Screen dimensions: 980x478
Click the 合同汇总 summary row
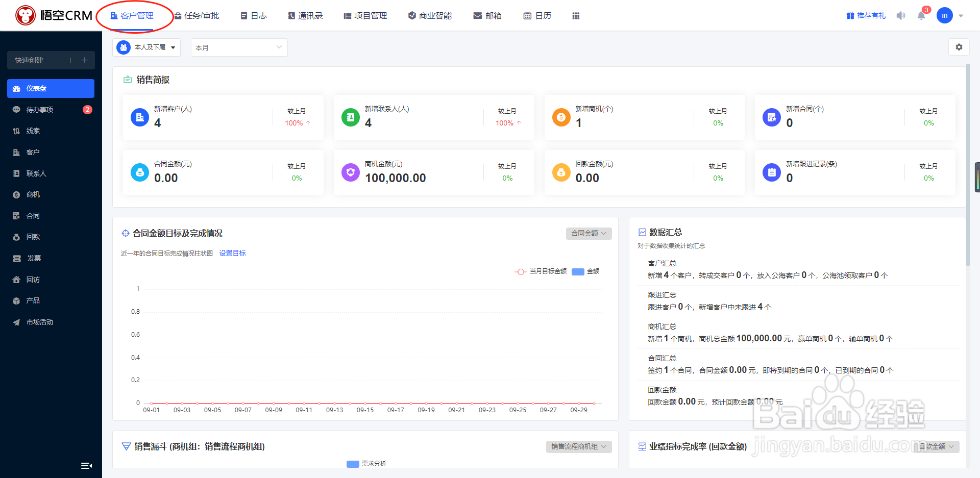coord(798,364)
